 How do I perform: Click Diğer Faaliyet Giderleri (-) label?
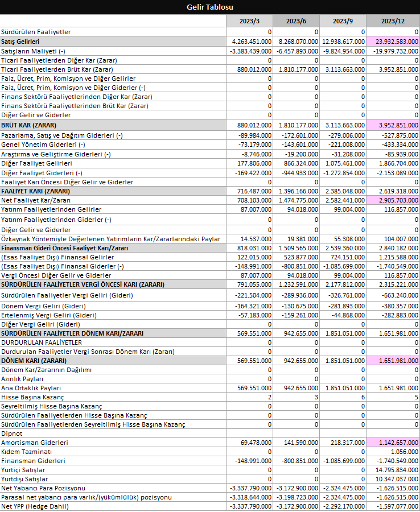42,173
